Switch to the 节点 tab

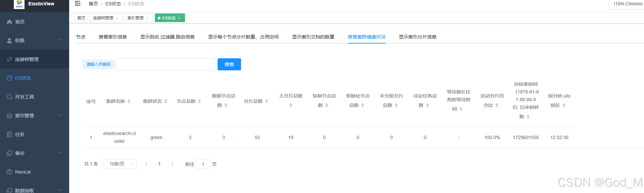point(81,37)
